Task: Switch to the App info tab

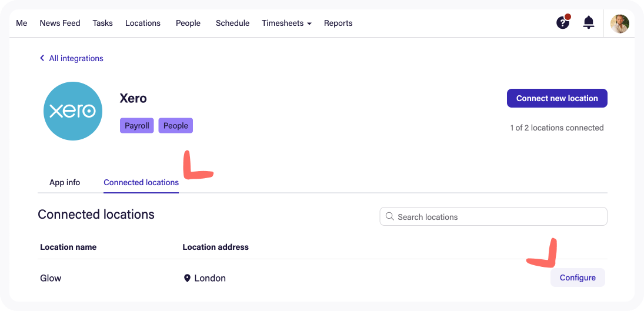Action: click(x=65, y=183)
